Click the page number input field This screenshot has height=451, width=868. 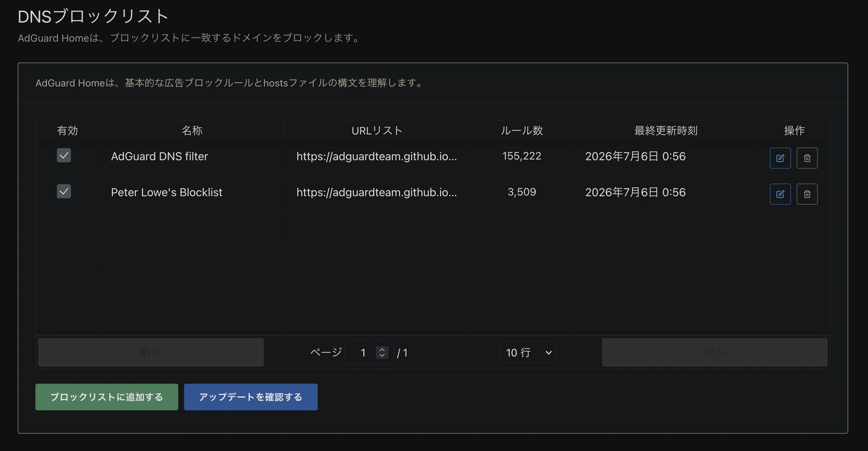pos(369,352)
